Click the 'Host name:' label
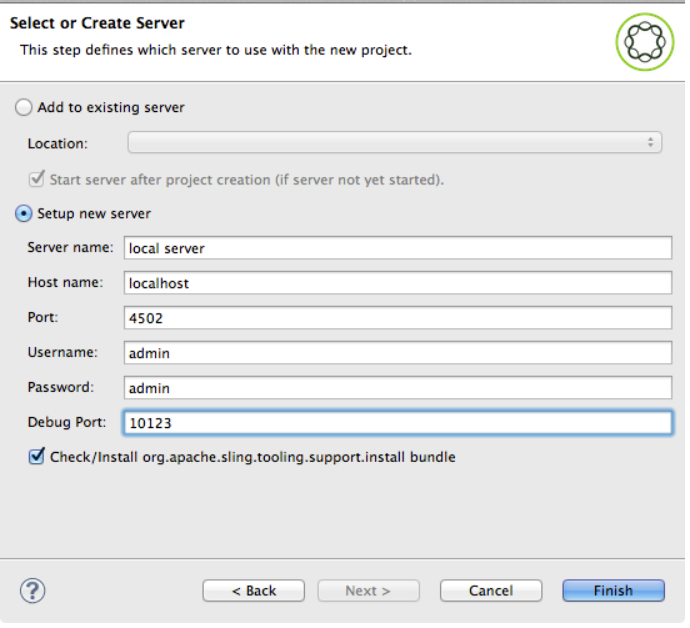The image size is (690, 628). (65, 283)
